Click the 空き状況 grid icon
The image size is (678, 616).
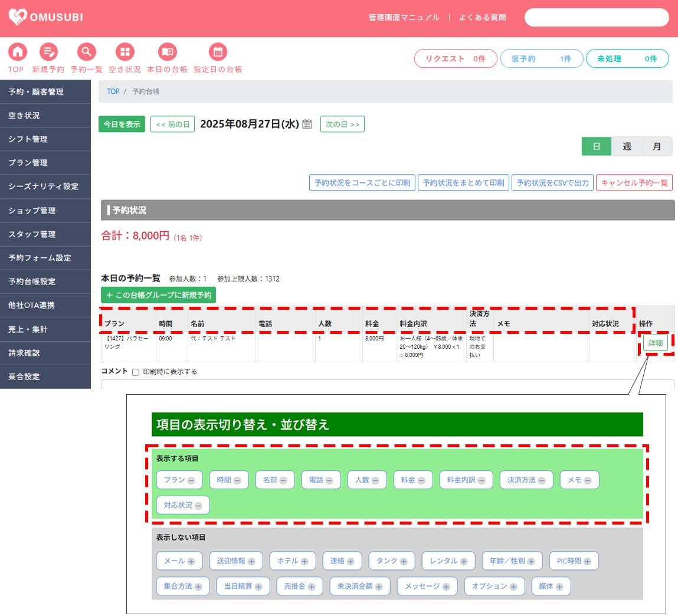125,52
